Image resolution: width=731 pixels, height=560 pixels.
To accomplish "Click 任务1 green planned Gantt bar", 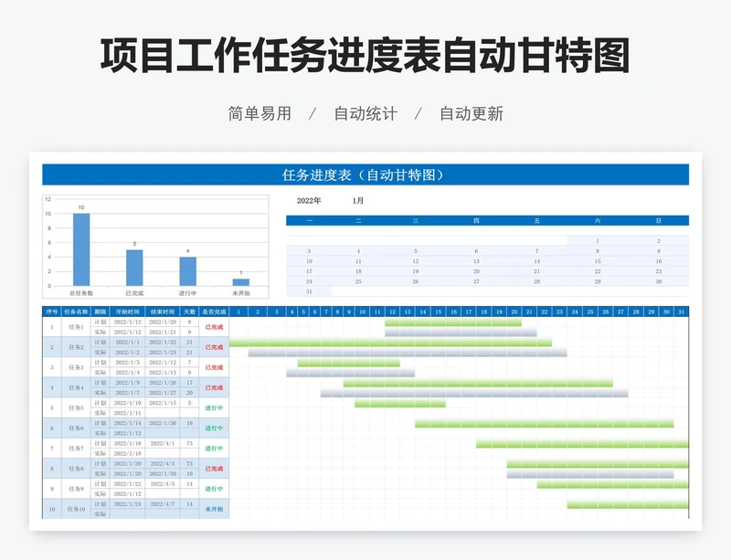I will (x=453, y=322).
